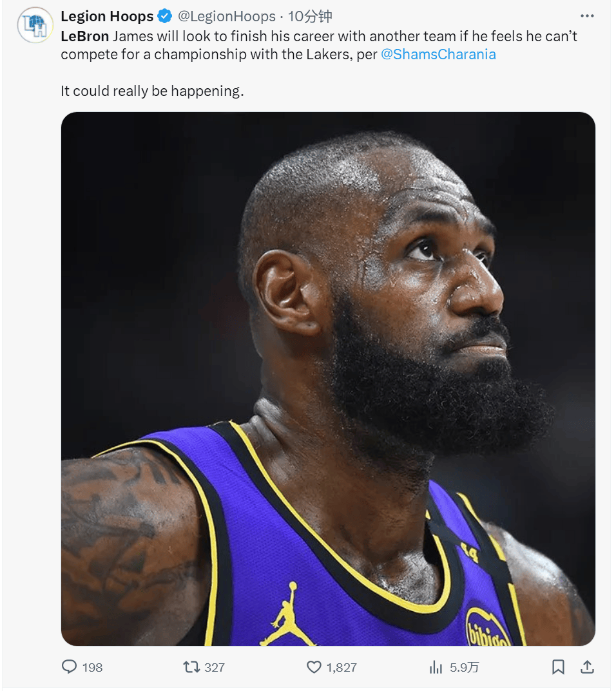Click the 10分钟 post timestamp

click(309, 16)
